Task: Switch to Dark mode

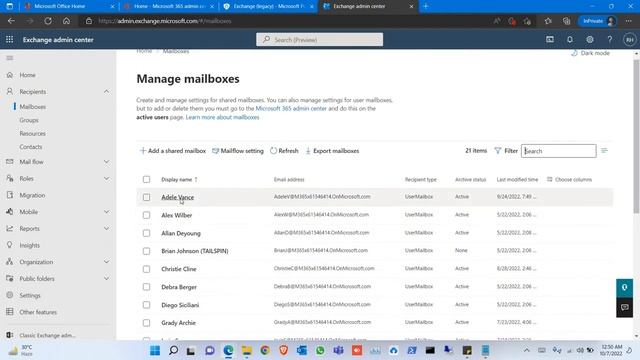Action: [x=590, y=53]
